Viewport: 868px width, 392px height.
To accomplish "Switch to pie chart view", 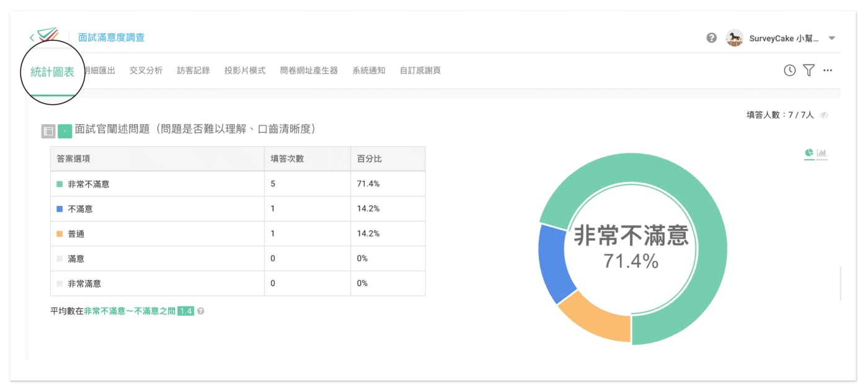I will click(x=809, y=153).
